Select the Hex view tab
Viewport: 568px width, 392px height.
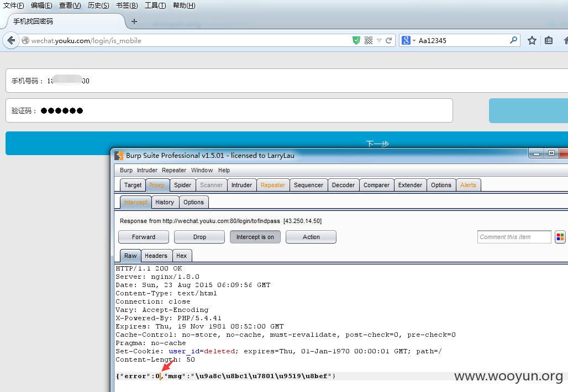pos(181,256)
